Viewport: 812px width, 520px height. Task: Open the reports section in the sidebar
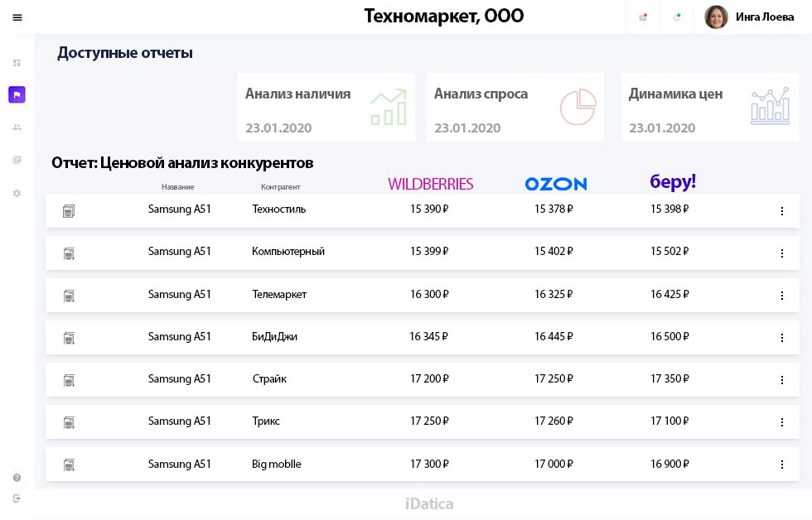[x=17, y=94]
